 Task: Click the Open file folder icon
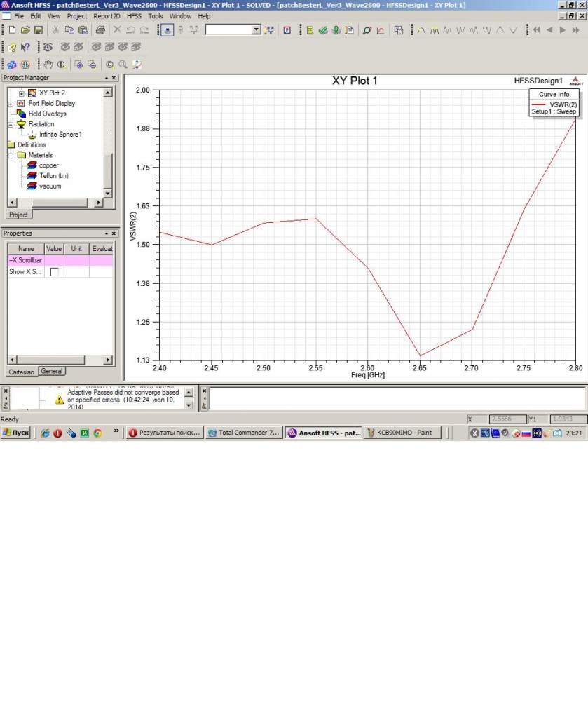(25, 30)
